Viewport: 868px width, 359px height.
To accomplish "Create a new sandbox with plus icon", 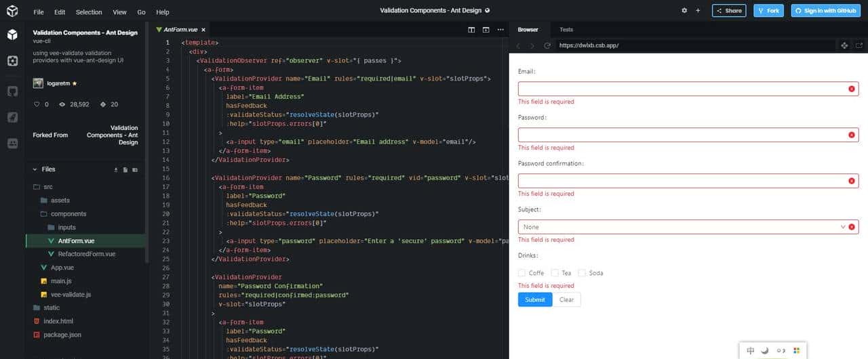I will (x=698, y=11).
